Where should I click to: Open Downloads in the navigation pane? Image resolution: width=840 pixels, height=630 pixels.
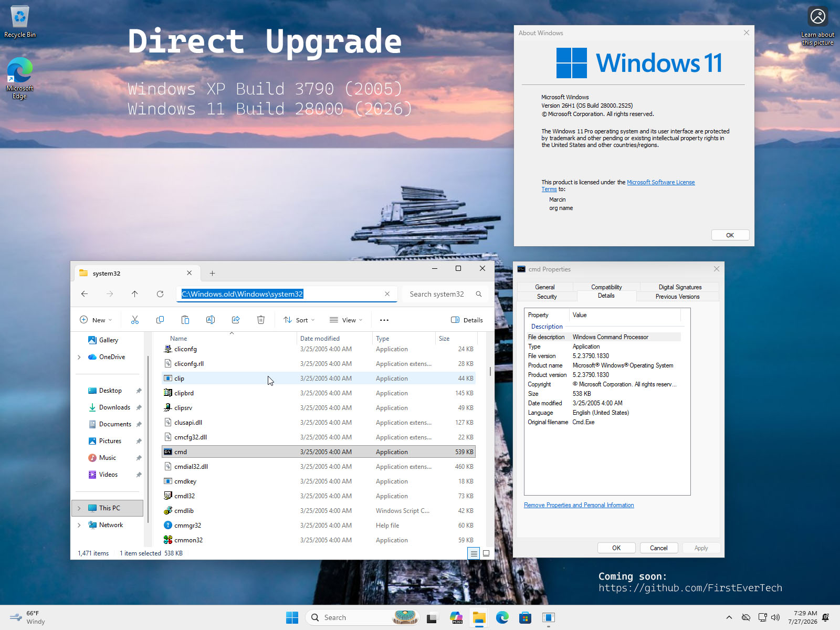(x=114, y=407)
